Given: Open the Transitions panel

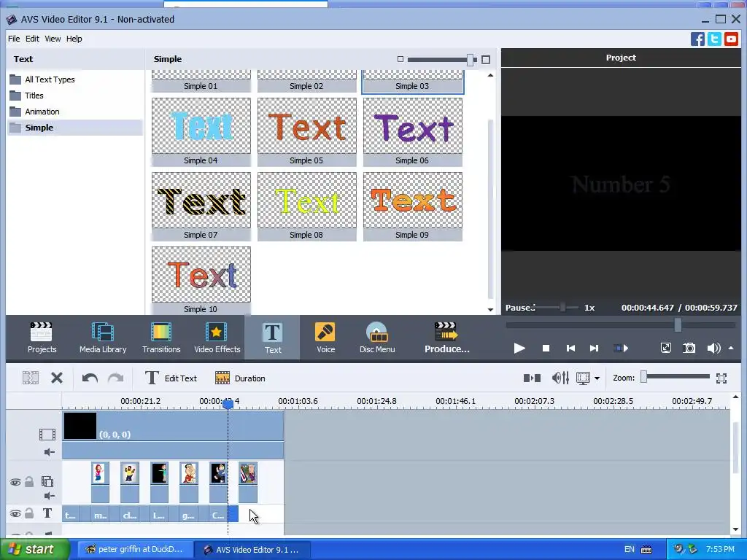Looking at the screenshot, I should (x=161, y=338).
